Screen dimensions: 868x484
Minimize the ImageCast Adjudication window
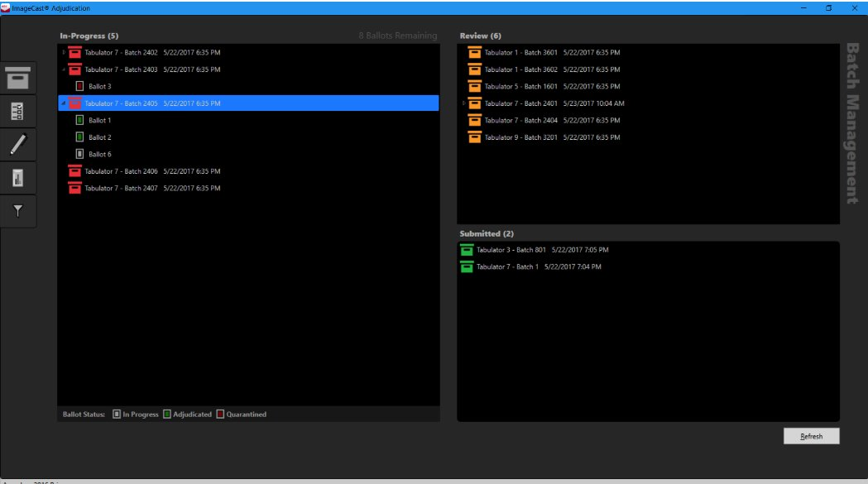click(803, 7)
